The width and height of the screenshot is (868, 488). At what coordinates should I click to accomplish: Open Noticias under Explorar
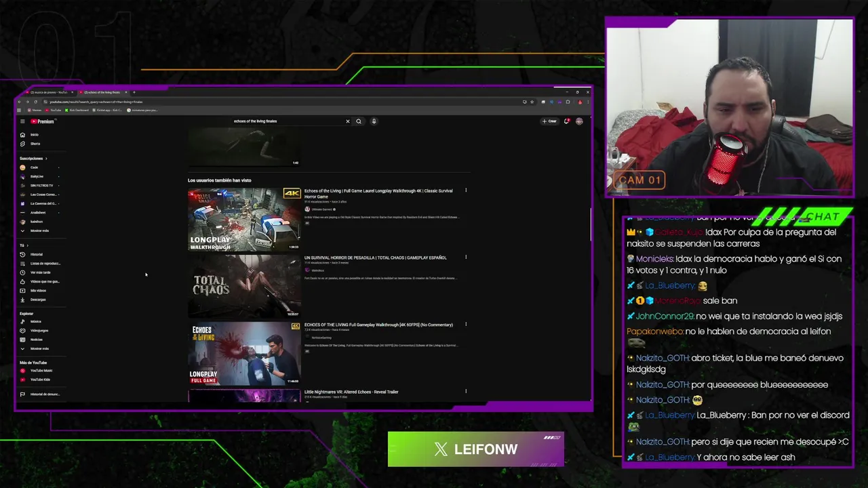(x=37, y=340)
